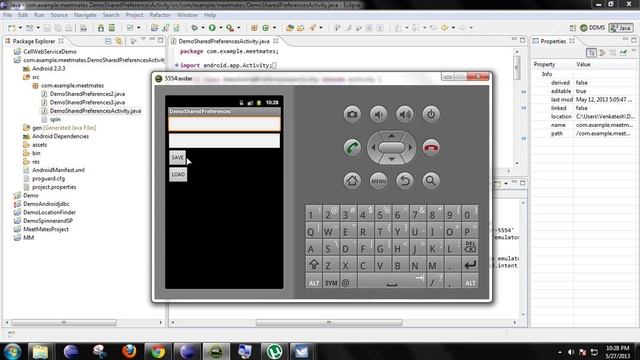Image resolution: width=640 pixels, height=360 pixels.
Task: Select DemoLocationFinder project
Action: 49,212
